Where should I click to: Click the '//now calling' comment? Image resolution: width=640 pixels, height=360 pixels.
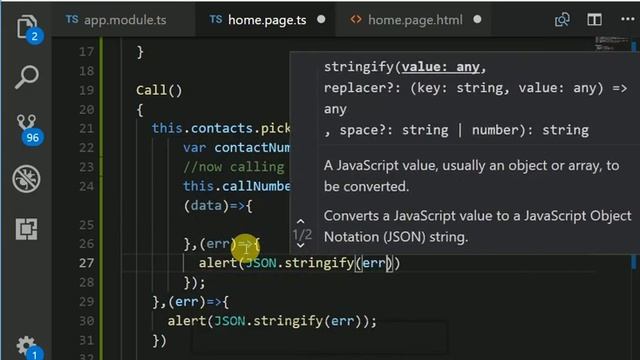(x=233, y=167)
